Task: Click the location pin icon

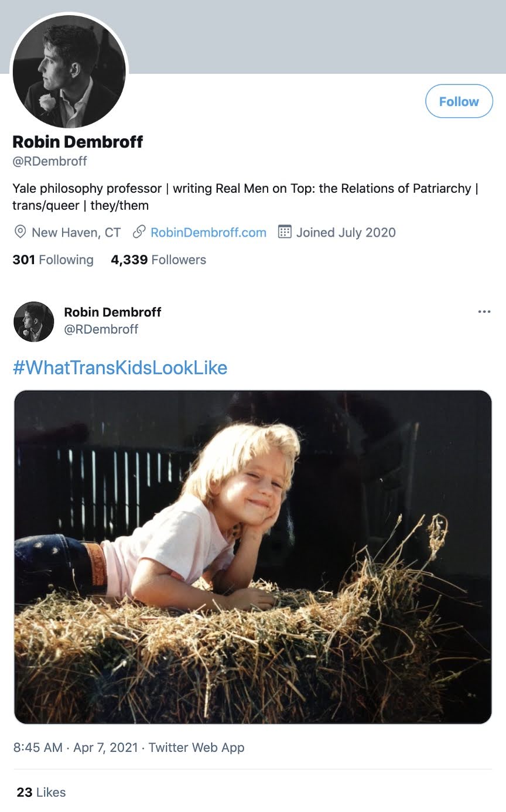Action: click(20, 232)
